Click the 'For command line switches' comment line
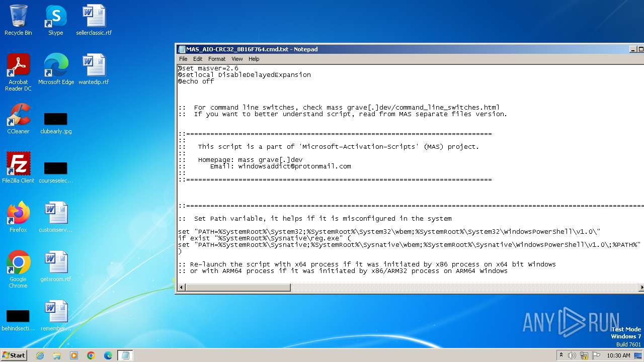This screenshot has height=362, width=644. pyautogui.click(x=339, y=107)
